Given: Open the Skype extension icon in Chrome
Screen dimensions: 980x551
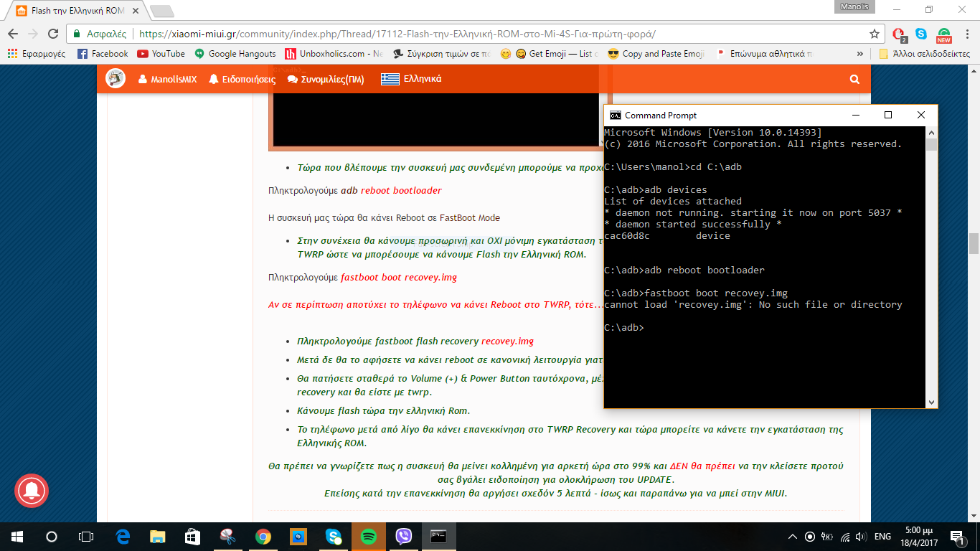Looking at the screenshot, I should click(x=921, y=34).
